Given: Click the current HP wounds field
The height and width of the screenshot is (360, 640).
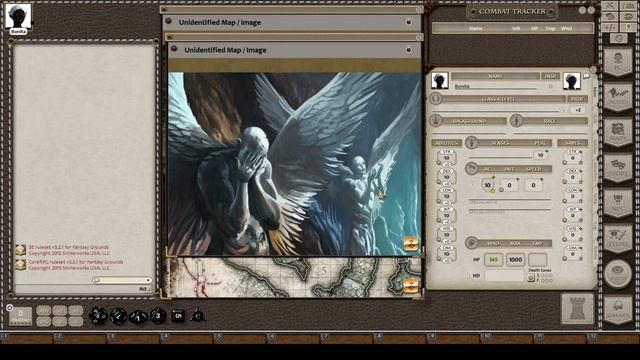Looking at the screenshot, I should tap(493, 260).
